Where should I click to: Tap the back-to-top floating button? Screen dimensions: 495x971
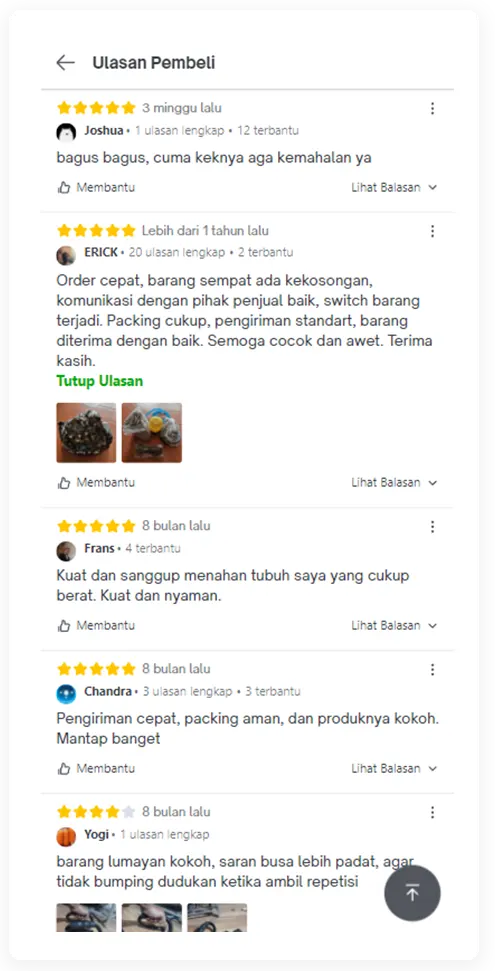coord(413,893)
